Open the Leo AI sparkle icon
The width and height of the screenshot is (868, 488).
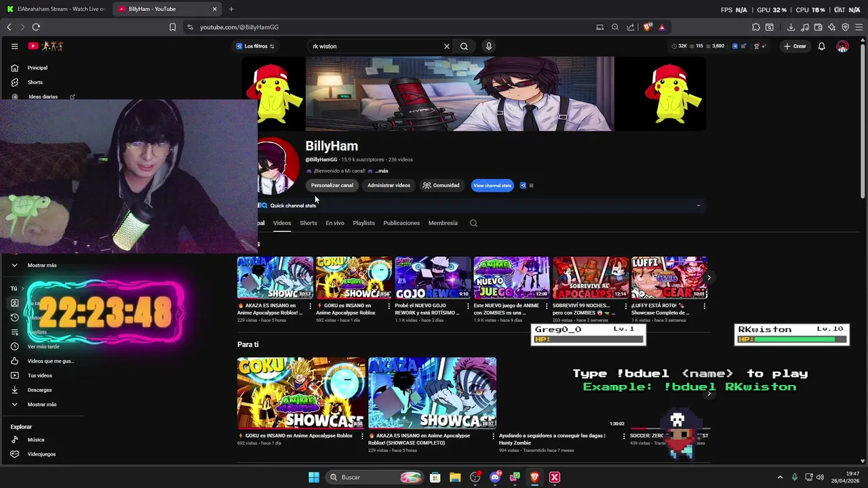[x=831, y=27]
